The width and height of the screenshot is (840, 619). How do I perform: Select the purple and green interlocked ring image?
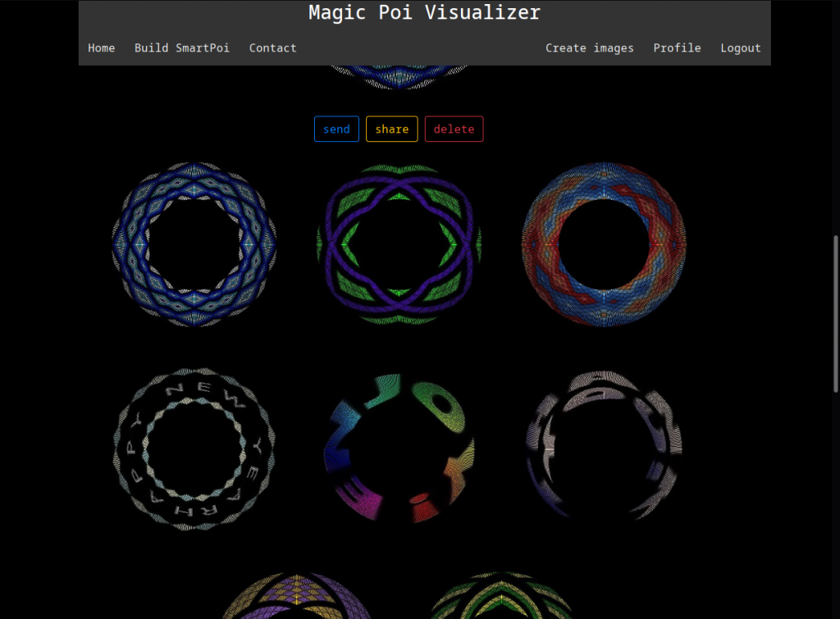point(399,244)
